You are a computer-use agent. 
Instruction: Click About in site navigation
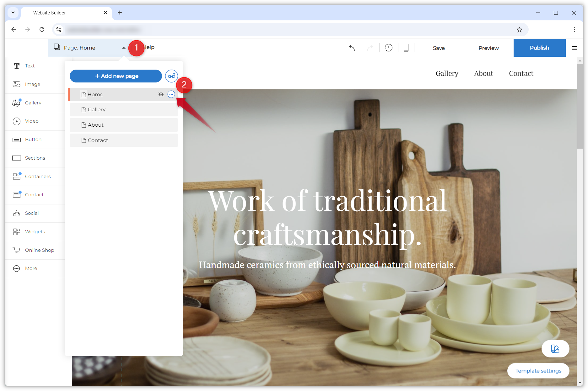483,73
